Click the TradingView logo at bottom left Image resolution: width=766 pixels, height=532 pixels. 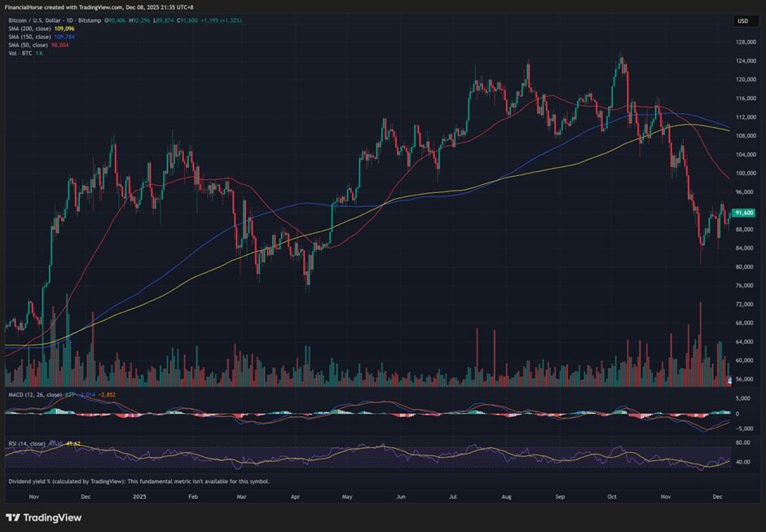[x=41, y=517]
